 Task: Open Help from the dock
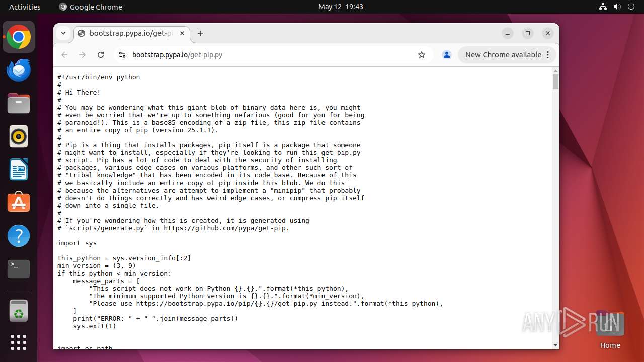coord(19,236)
